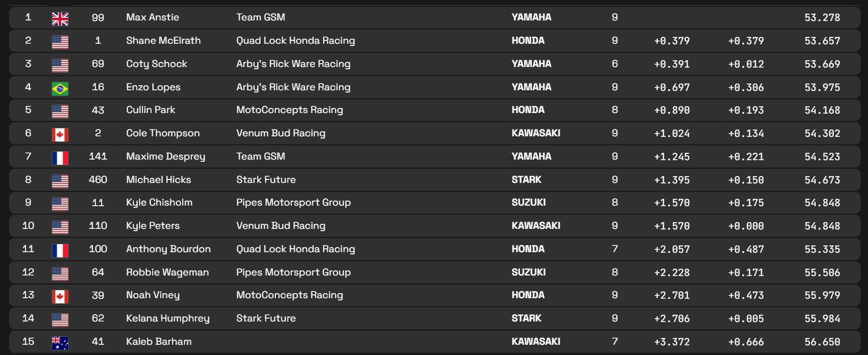The image size is (868, 355).
Task: Click the Brazil flag in Enzo Lopes row
Action: [60, 88]
